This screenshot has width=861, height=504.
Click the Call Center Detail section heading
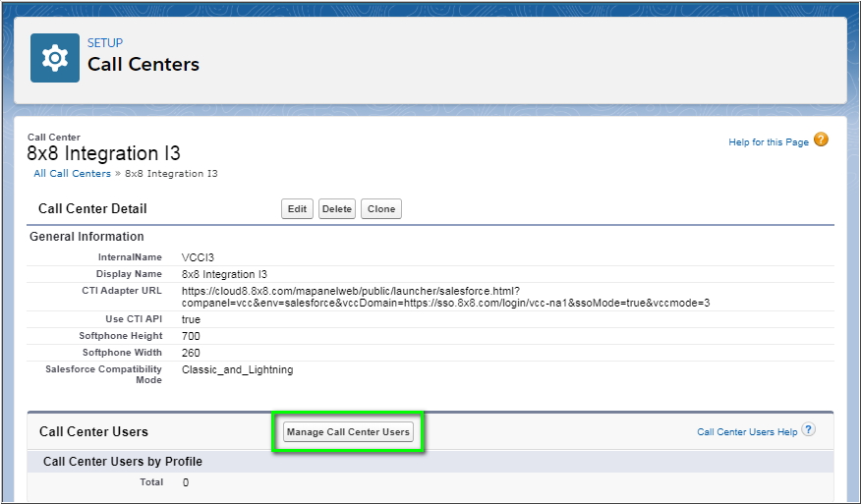92,209
